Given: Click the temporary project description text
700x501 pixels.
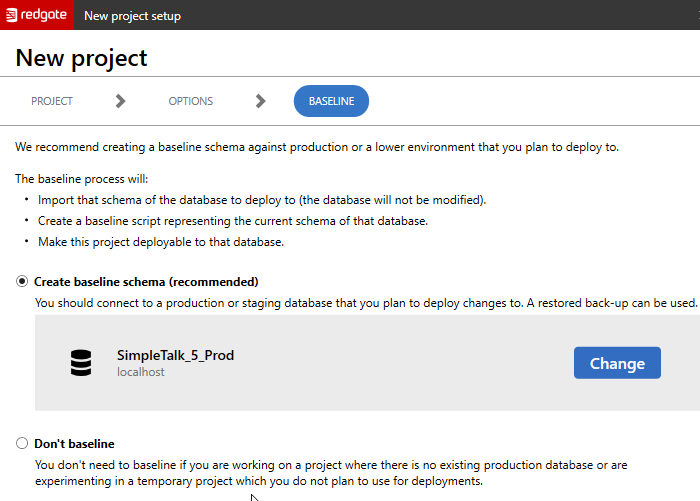Looking at the screenshot, I should 258,480.
